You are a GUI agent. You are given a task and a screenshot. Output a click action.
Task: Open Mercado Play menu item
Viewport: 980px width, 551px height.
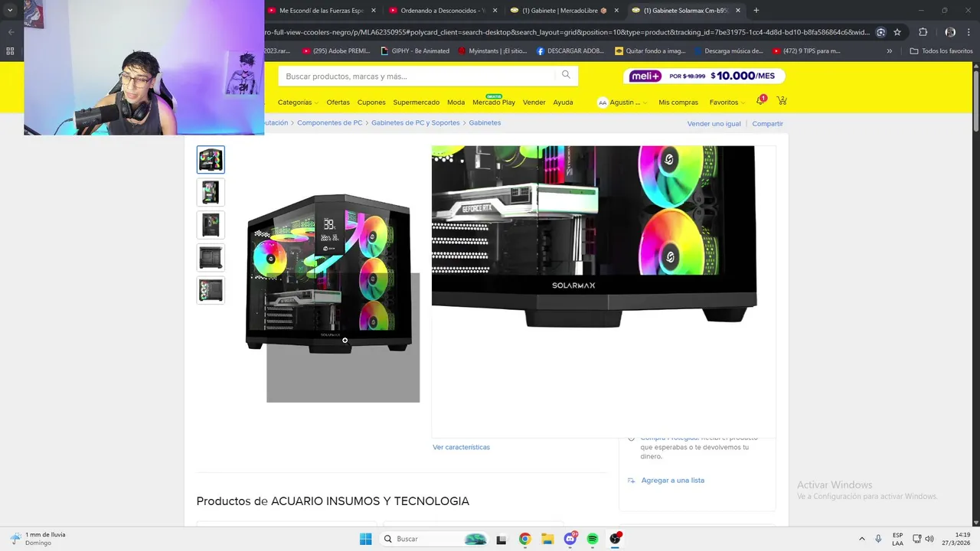[x=494, y=102]
